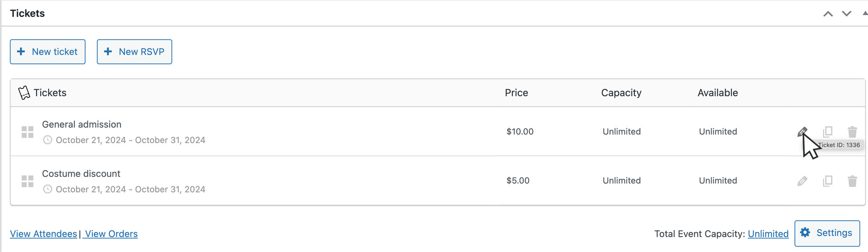The height and width of the screenshot is (252, 868).
Task: Create a New RSVP
Action: (x=134, y=52)
